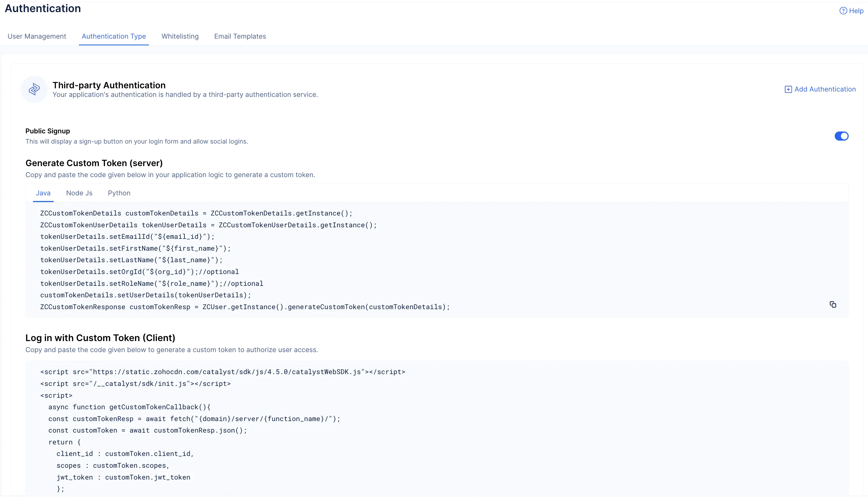Click the getCustomTokenCallback function line
The height and width of the screenshot is (497, 868).
129,407
